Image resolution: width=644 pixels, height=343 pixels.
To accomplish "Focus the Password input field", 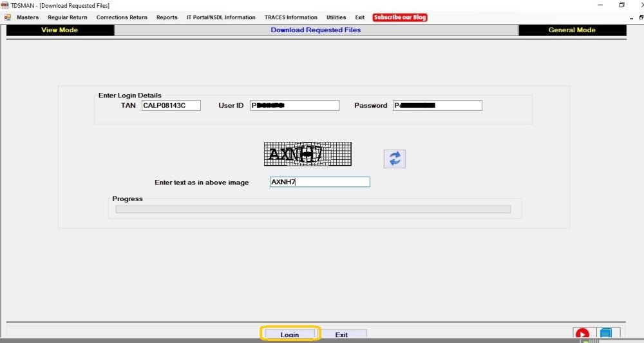I will 437,105.
